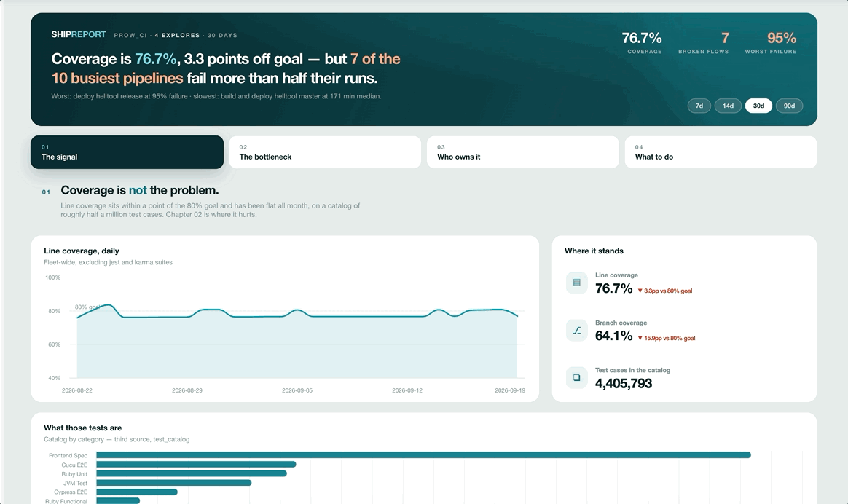Select the 30d time range pill
Image resolution: width=848 pixels, height=504 pixels.
pyautogui.click(x=759, y=106)
